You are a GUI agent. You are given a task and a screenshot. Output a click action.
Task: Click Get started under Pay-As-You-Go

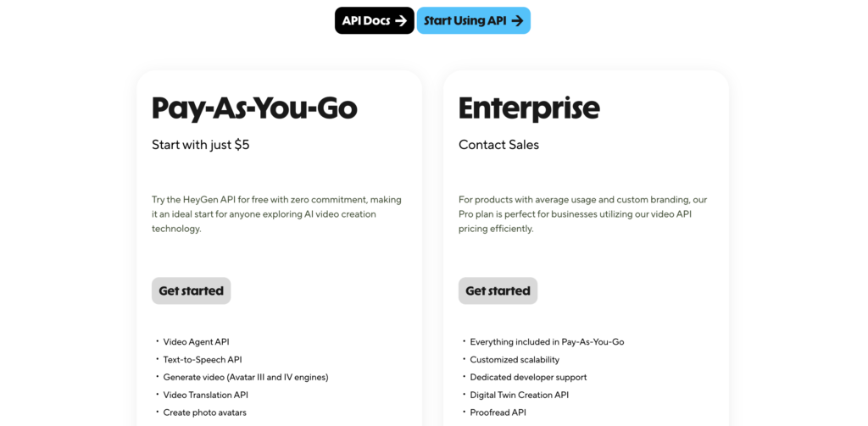(191, 290)
